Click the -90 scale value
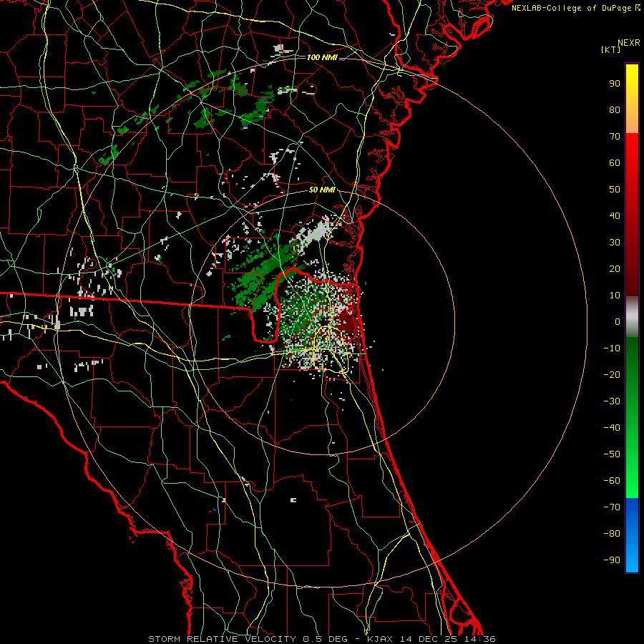Image resolution: width=644 pixels, height=644 pixels. click(x=612, y=560)
